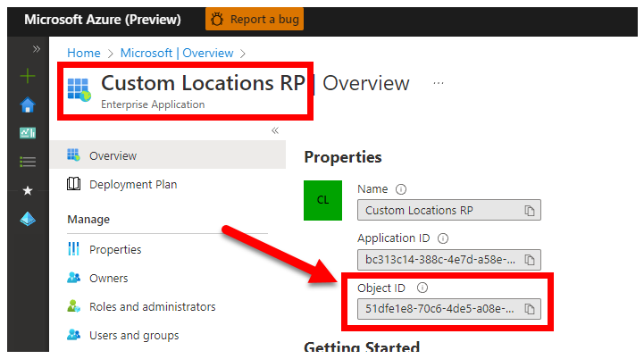The height and width of the screenshot is (359, 644).
Task: Click the Favorites star icon
Action: 28,190
